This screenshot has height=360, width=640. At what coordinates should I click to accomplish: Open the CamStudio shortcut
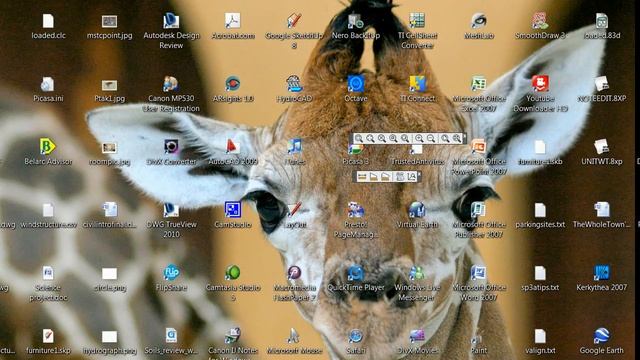(233, 210)
